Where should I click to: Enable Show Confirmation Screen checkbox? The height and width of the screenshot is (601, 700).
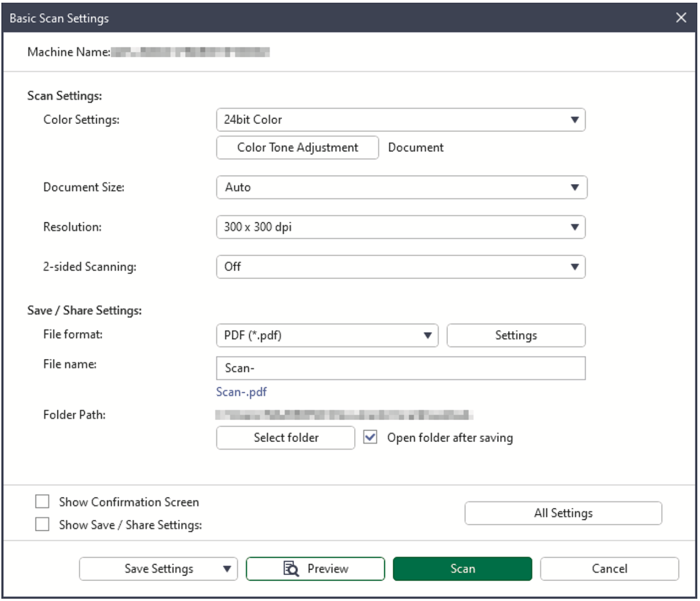pyautogui.click(x=43, y=502)
